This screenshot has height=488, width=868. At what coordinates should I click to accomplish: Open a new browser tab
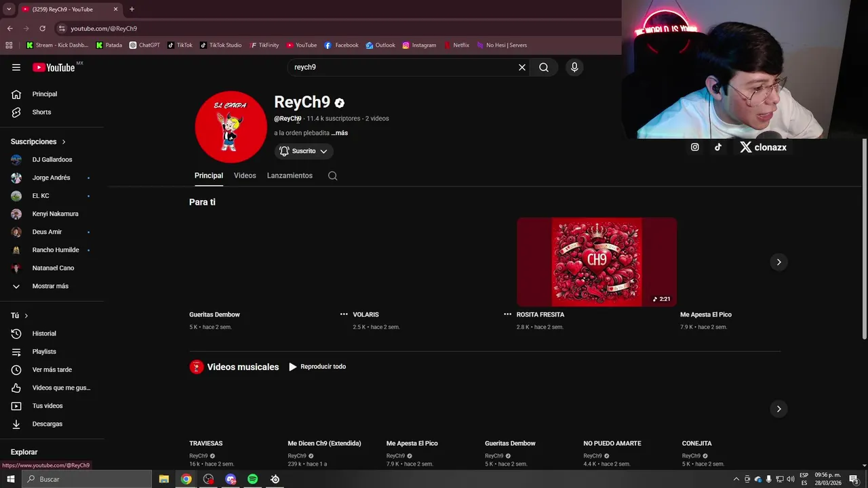pos(132,9)
